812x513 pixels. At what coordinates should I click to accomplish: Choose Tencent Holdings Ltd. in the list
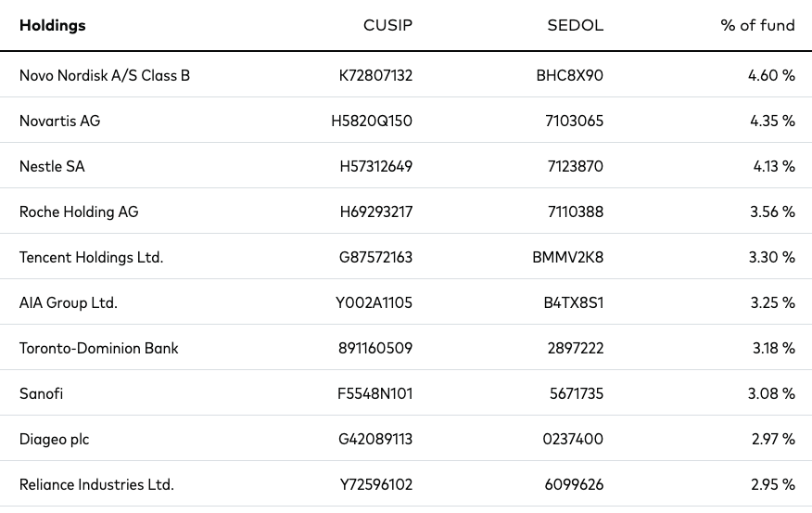click(x=91, y=258)
